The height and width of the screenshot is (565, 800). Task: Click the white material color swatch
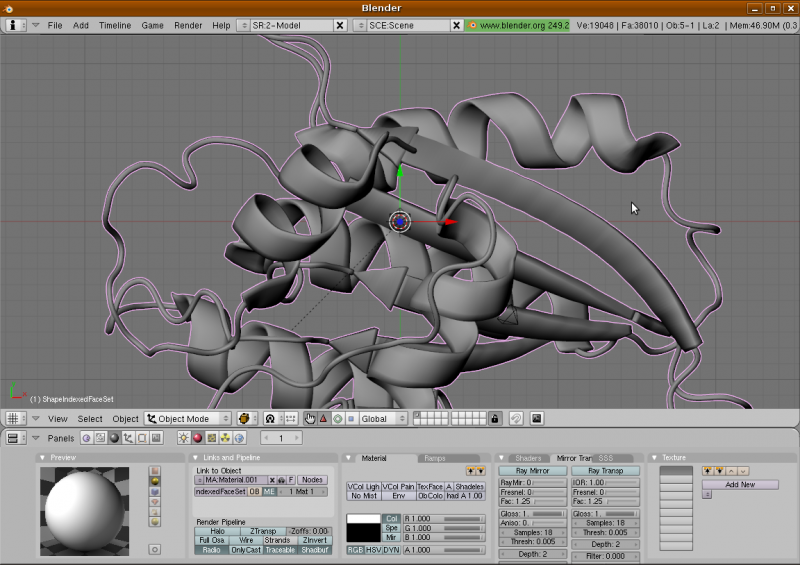pyautogui.click(x=362, y=519)
